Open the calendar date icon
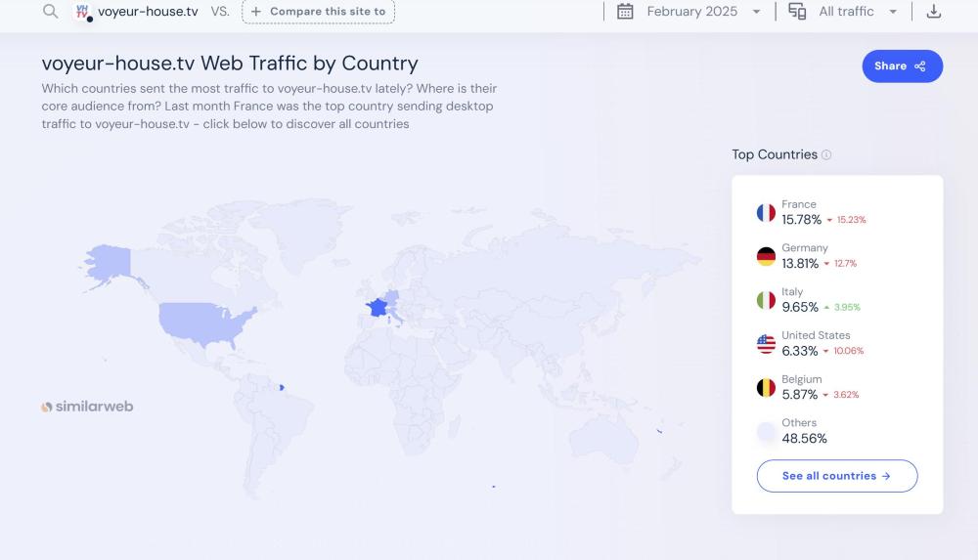The width and height of the screenshot is (978, 560). 626,12
